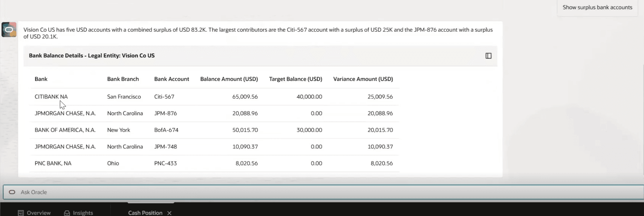The height and width of the screenshot is (216, 644).
Task: Click the 0.00 target in PNC-433 row
Action: tap(317, 163)
